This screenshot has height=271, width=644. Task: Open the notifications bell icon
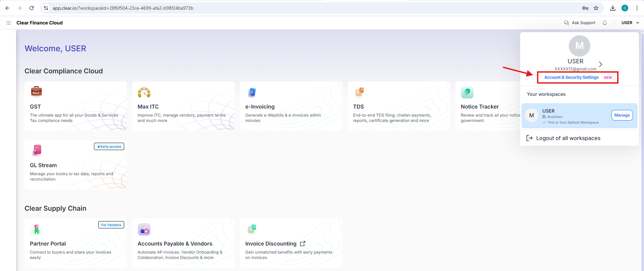[604, 23]
